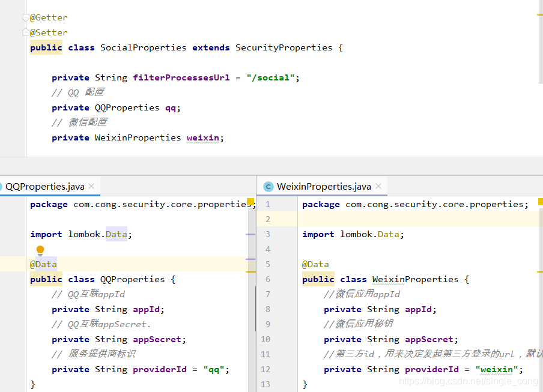Click lombok.Data import in WeixinProperties
Viewport: 543px width, 392px height.
coord(370,234)
